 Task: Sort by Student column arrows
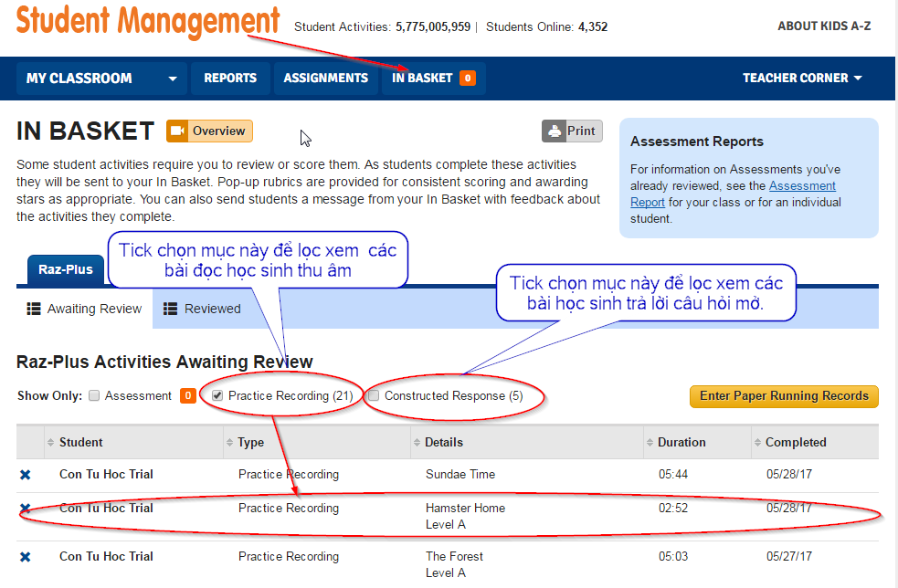coord(50,443)
